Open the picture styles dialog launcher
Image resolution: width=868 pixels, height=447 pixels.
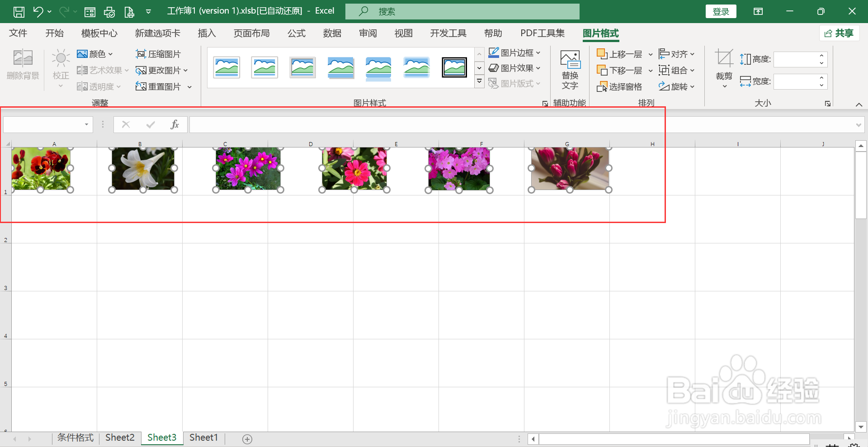pyautogui.click(x=545, y=104)
